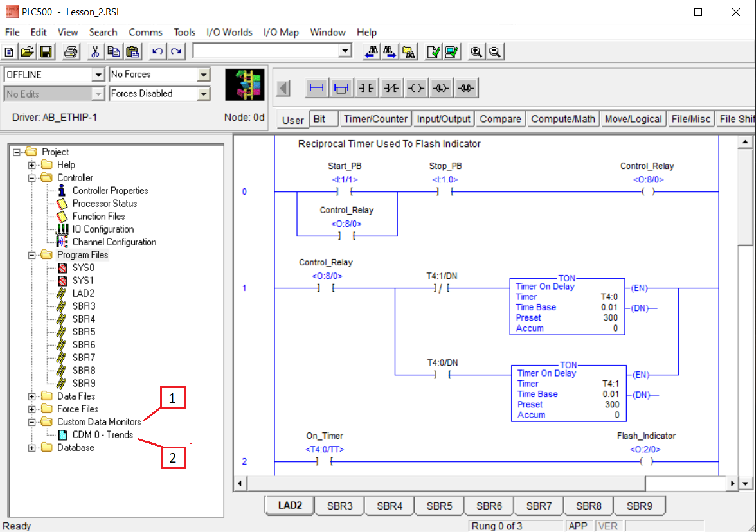Open the Comms menu
This screenshot has width=756, height=532.
(x=145, y=32)
